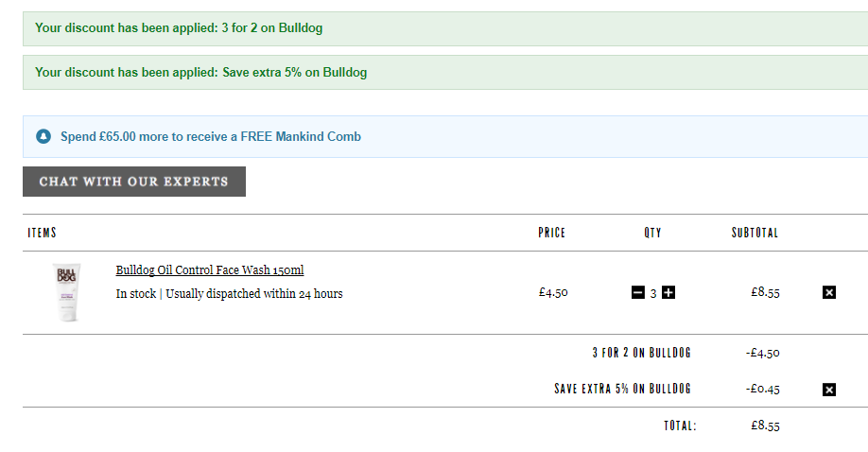Screen dimensions: 868x452
Task: Click the Items column header
Action: [42, 233]
